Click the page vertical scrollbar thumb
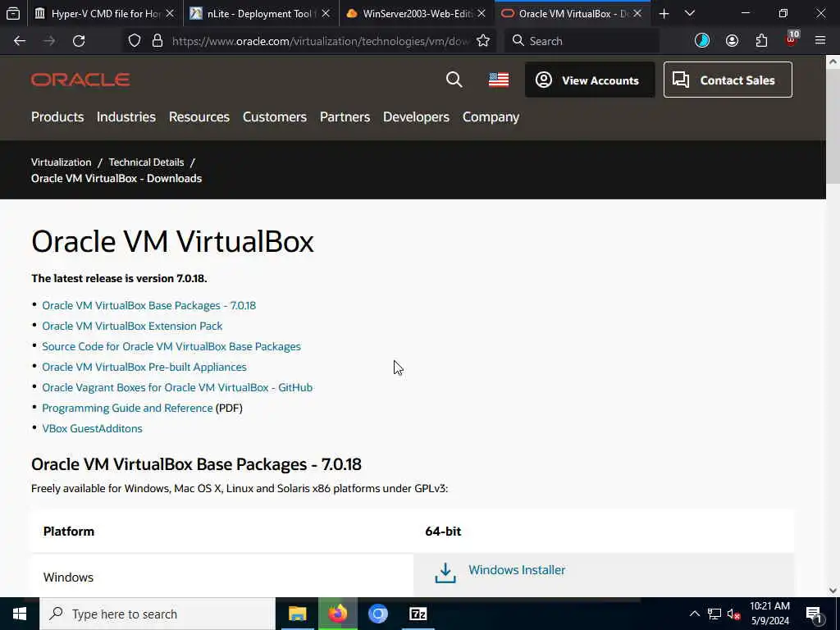The image size is (840, 630). [x=833, y=126]
